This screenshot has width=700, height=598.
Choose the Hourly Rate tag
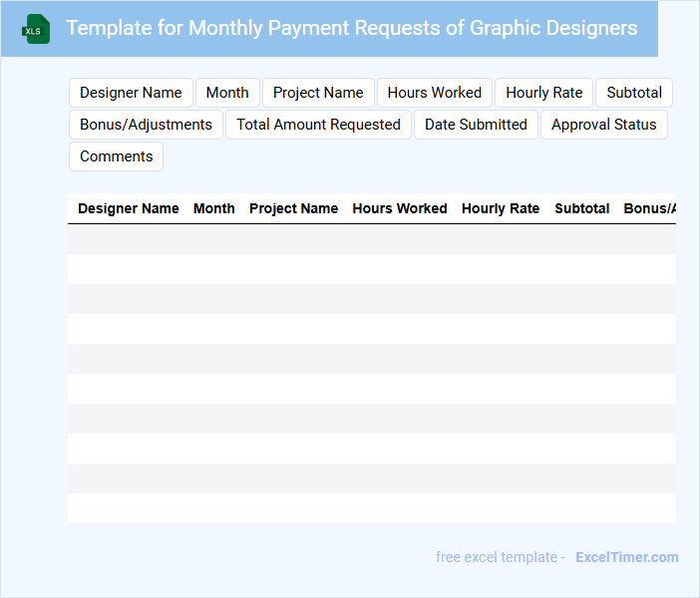(543, 93)
